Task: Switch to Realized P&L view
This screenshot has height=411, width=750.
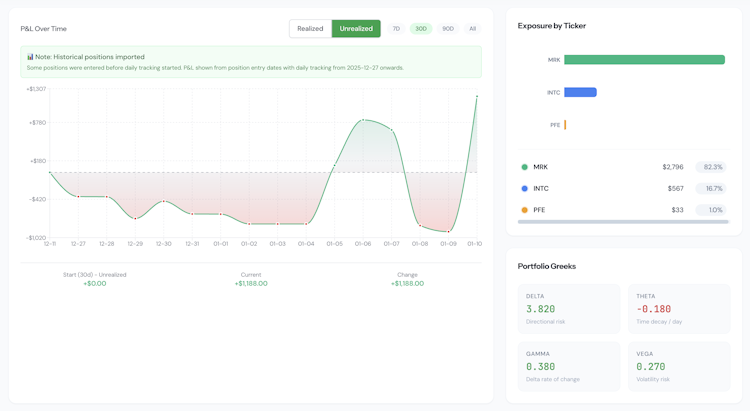Action: pyautogui.click(x=310, y=29)
